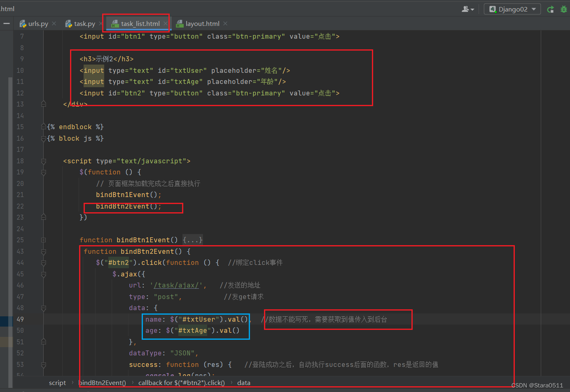This screenshot has height=392, width=570.
Task: Click the {% block js %} template tag
Action: (75, 138)
